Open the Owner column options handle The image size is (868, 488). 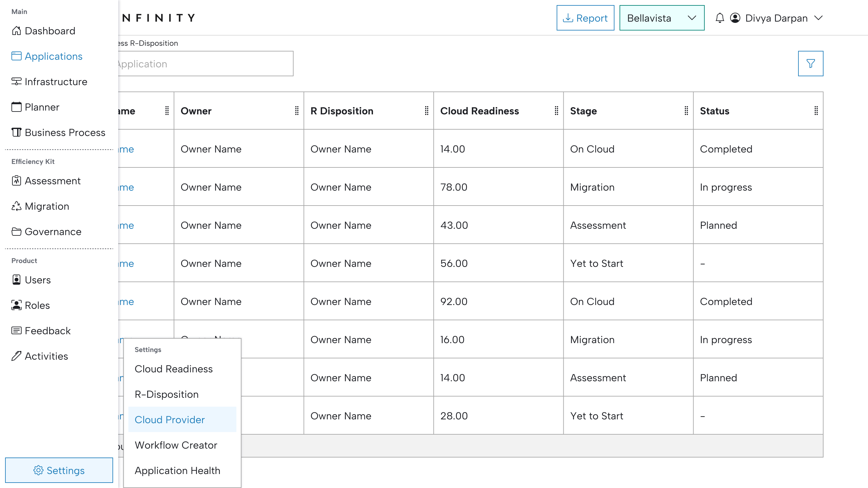click(x=296, y=111)
